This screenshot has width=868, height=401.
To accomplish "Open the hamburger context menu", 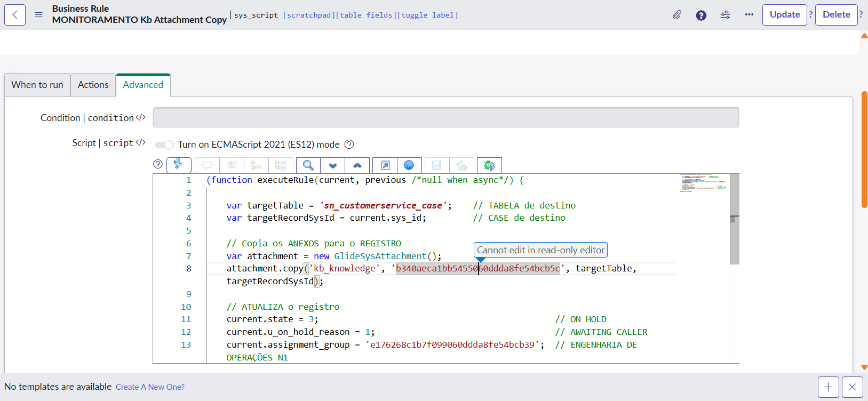I will click(38, 15).
